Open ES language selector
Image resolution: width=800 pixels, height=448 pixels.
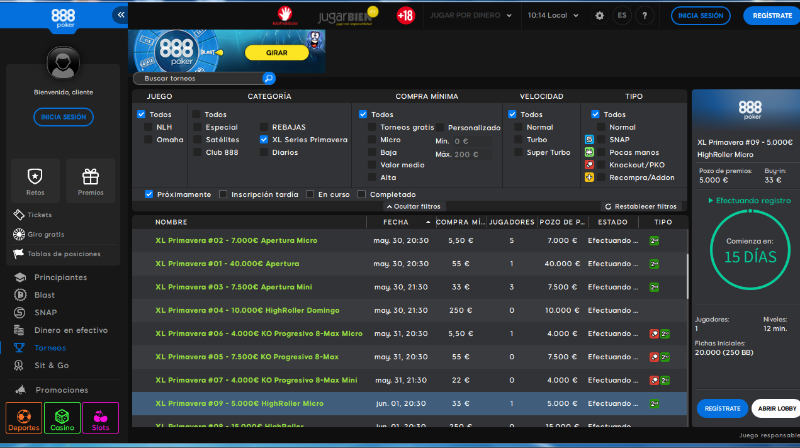pyautogui.click(x=622, y=16)
